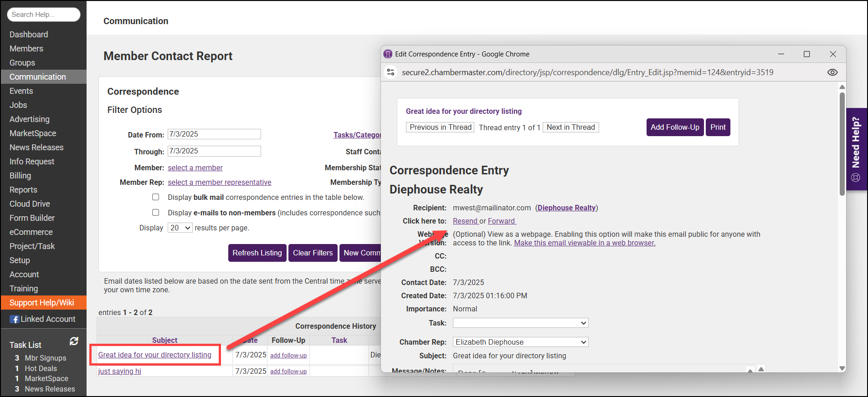Screen dimensions: 868x397
Task: Maximize the Edit Correspondence Entry window
Action: pos(806,54)
